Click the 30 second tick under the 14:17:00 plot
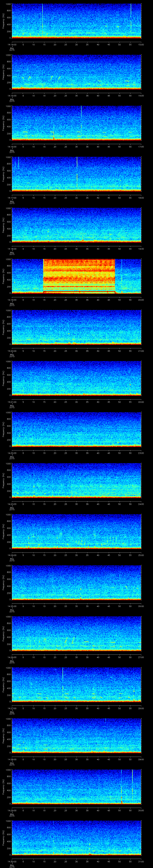 77,198
